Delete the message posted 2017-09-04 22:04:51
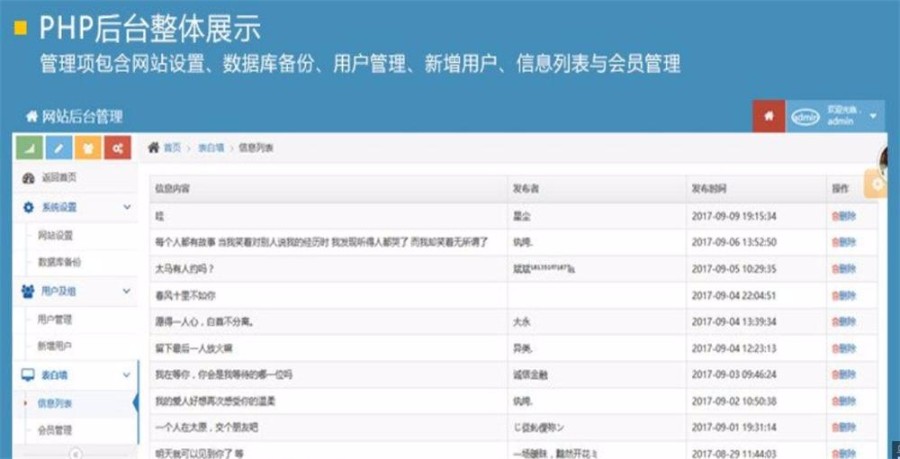This screenshot has height=459, width=900. [x=844, y=295]
